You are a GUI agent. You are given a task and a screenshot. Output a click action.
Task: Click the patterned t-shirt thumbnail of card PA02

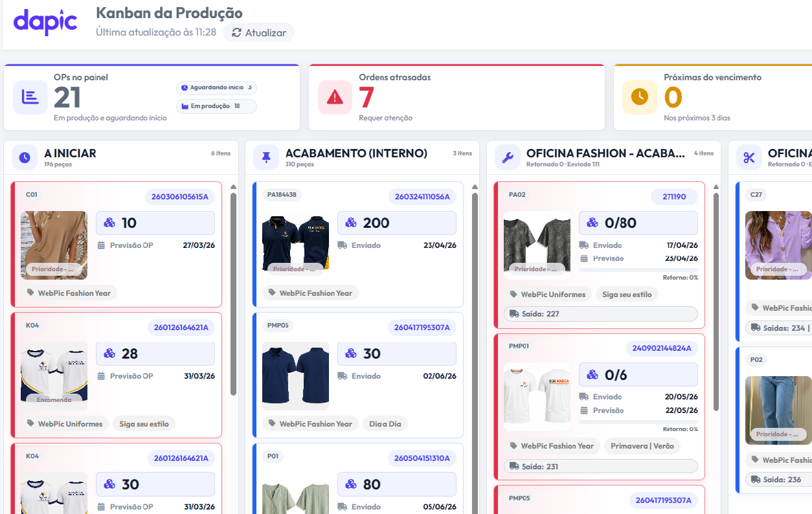[537, 245]
